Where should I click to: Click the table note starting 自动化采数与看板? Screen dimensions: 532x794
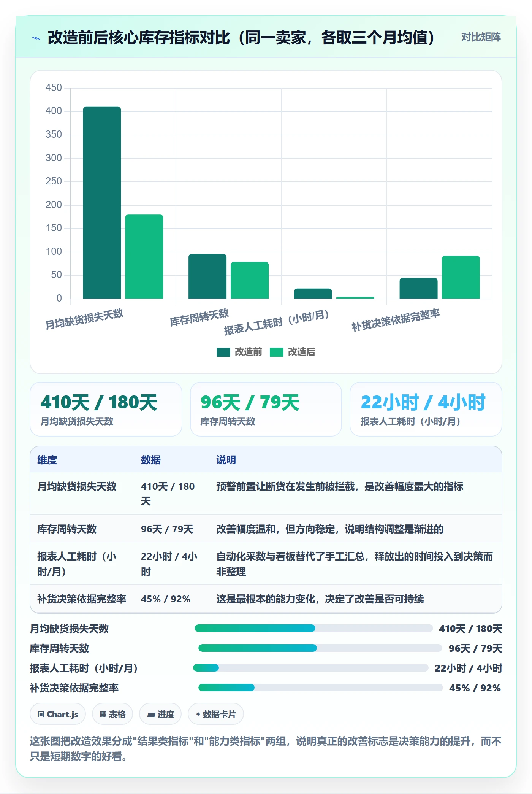tap(355, 564)
